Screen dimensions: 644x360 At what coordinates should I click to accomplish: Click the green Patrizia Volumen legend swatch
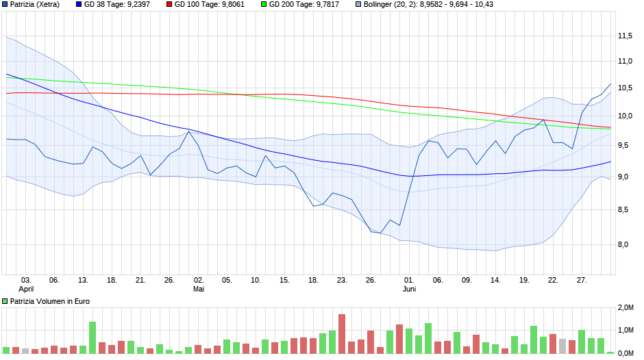(x=5, y=301)
